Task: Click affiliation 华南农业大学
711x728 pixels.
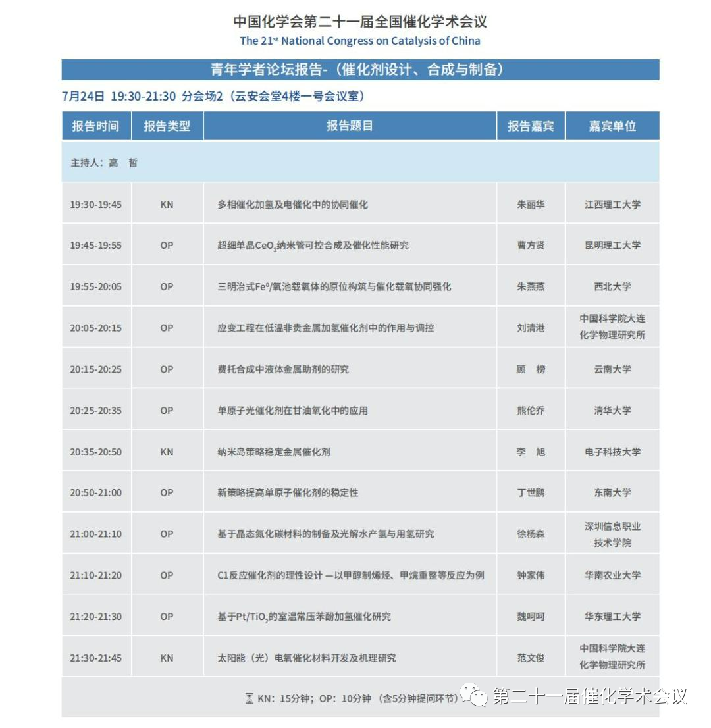Action: pos(612,576)
